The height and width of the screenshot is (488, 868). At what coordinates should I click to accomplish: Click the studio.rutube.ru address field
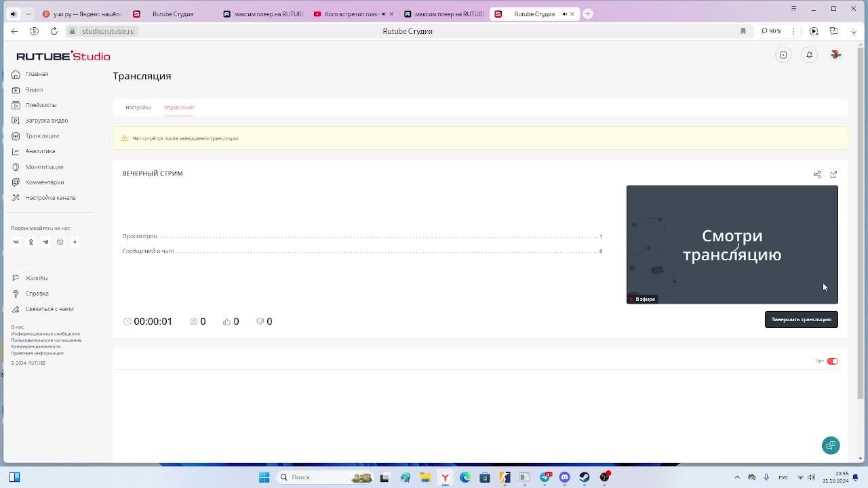pos(108,31)
